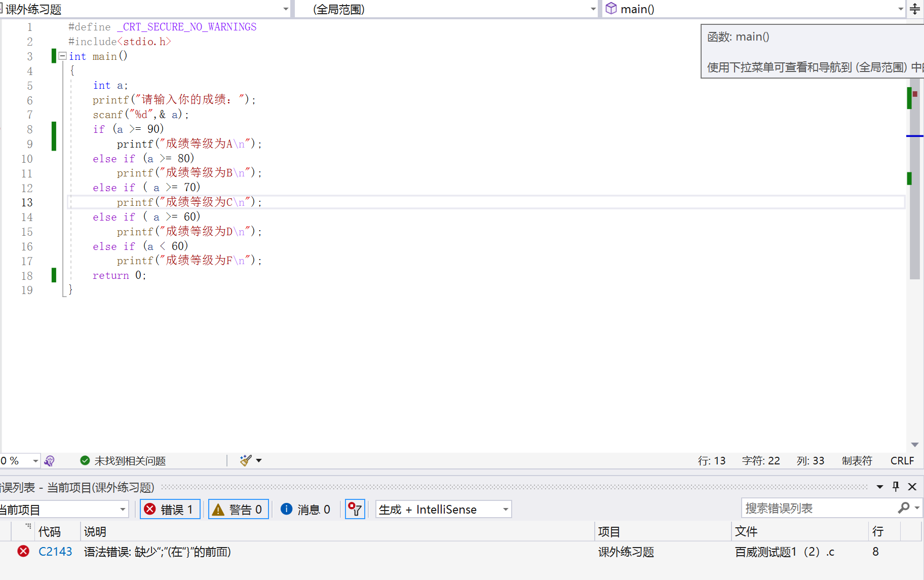The image size is (924, 580).
Task: Click the else if ( a >= 60) line
Action: (x=146, y=217)
